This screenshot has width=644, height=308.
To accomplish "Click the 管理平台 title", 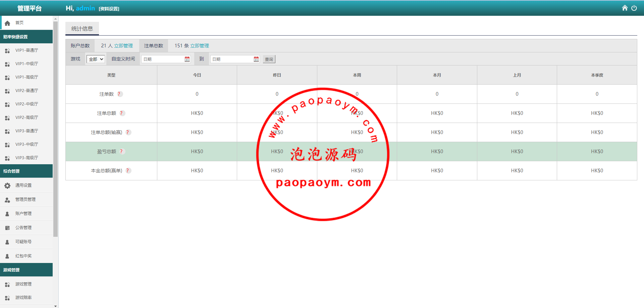I will click(30, 8).
